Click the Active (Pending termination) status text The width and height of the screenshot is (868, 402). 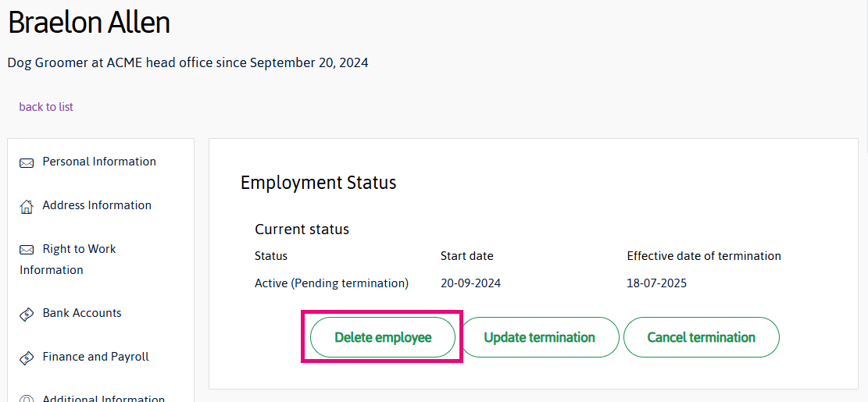click(331, 283)
